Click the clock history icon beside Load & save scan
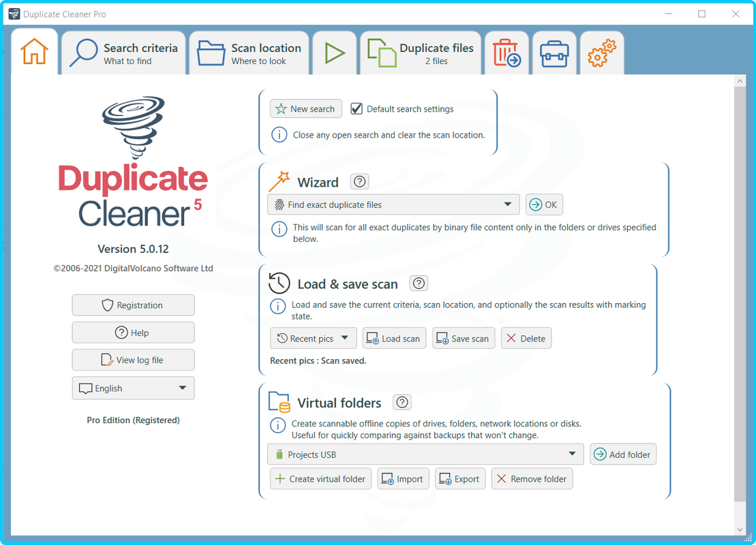 (279, 283)
